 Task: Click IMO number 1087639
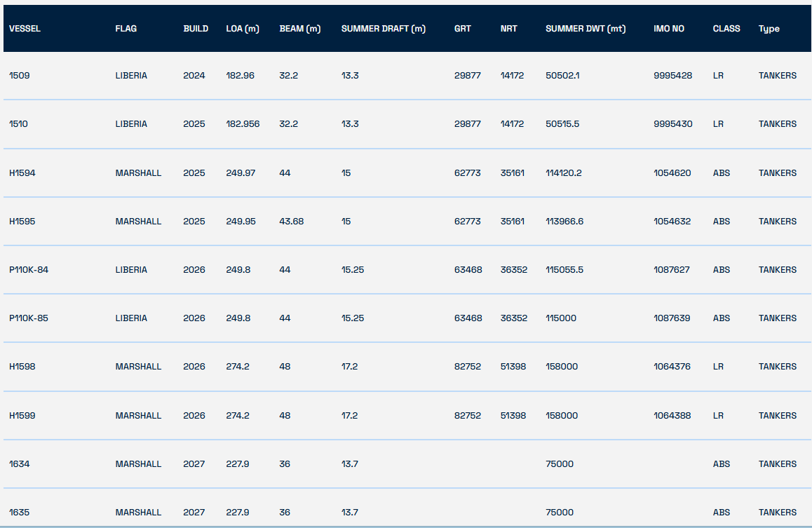pos(672,318)
